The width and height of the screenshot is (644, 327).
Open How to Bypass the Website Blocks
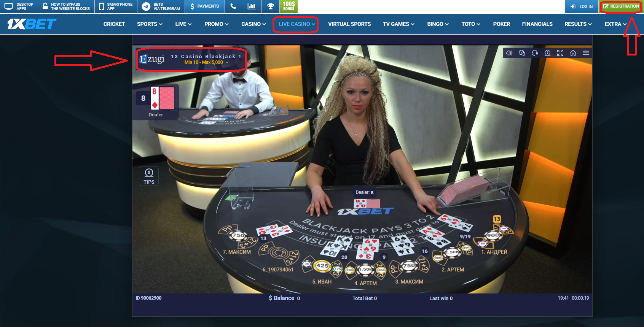pyautogui.click(x=66, y=6)
